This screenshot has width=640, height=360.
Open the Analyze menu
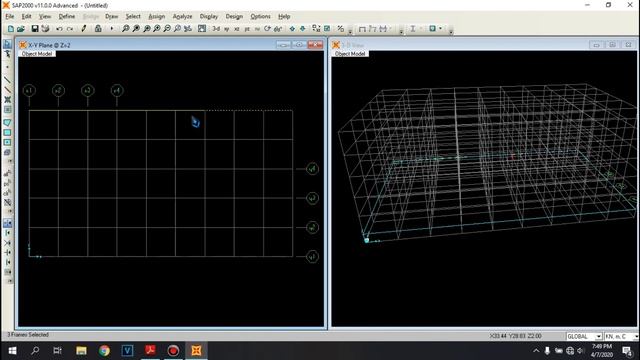[182, 17]
